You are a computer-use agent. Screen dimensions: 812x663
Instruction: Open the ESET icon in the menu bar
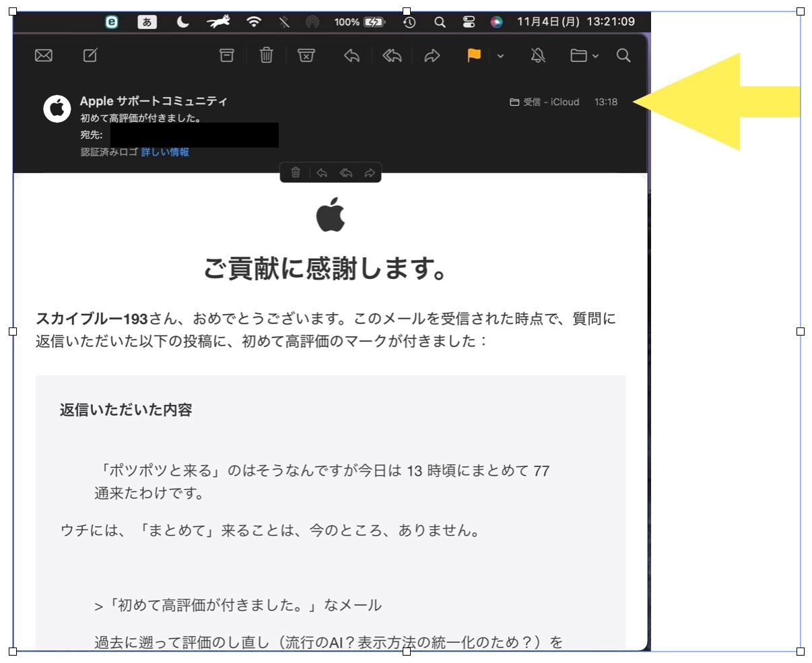[x=112, y=22]
